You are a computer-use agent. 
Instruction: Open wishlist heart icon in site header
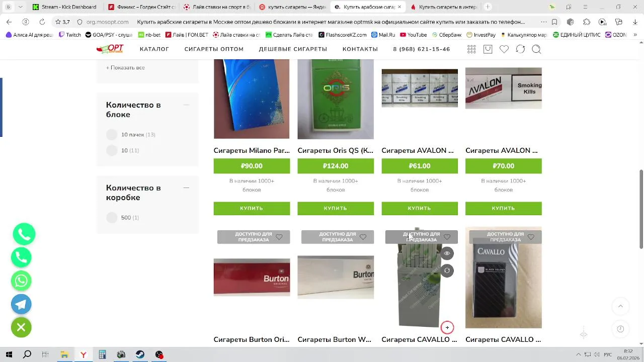(504, 49)
